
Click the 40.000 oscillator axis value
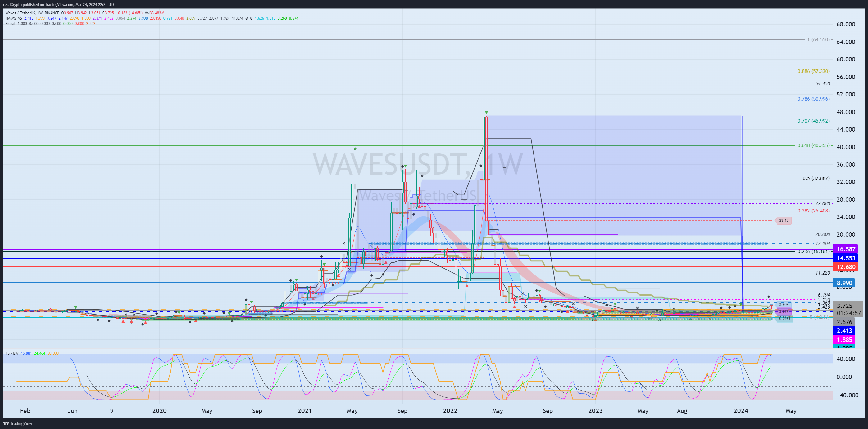pos(845,359)
